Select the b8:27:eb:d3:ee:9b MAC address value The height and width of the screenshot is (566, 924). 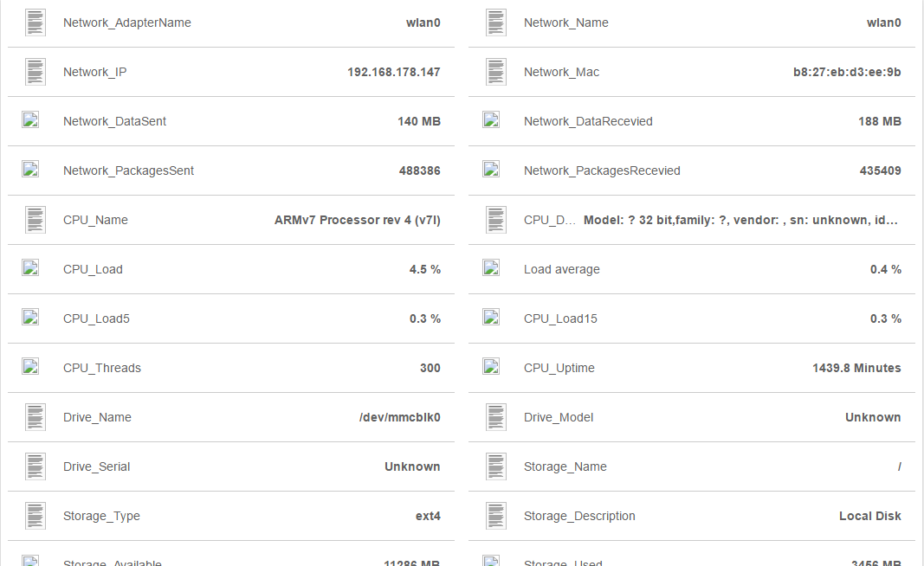pos(842,72)
